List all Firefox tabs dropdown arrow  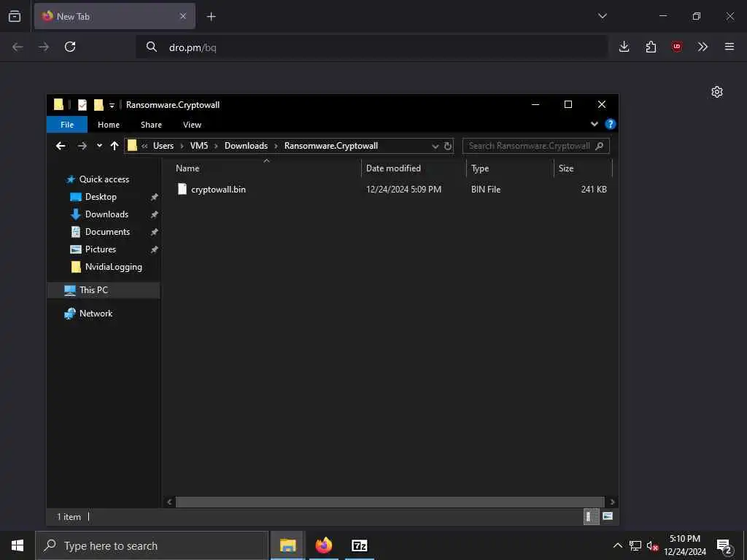(602, 16)
